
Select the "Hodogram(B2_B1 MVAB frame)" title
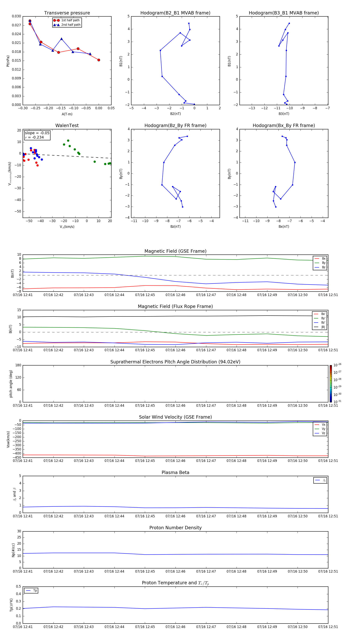pyautogui.click(x=175, y=13)
